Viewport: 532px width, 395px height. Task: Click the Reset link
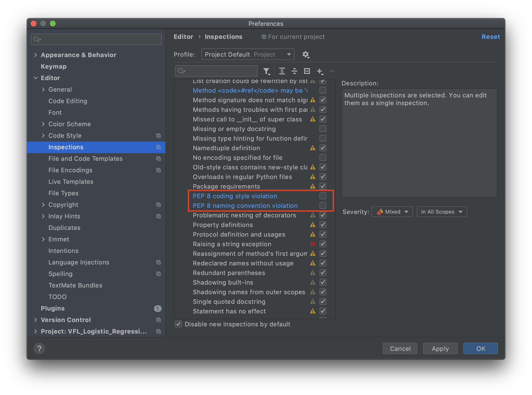tap(491, 37)
